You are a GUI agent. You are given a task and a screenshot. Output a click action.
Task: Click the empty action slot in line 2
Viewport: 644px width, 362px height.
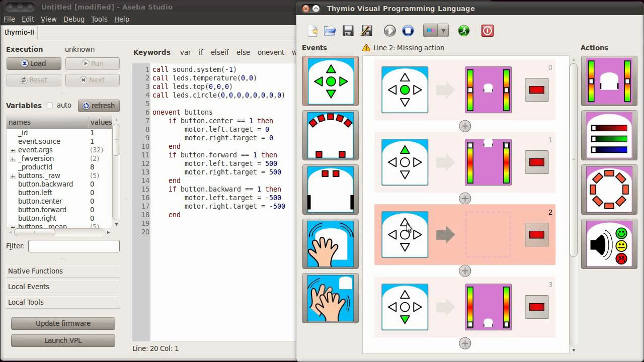click(488, 235)
